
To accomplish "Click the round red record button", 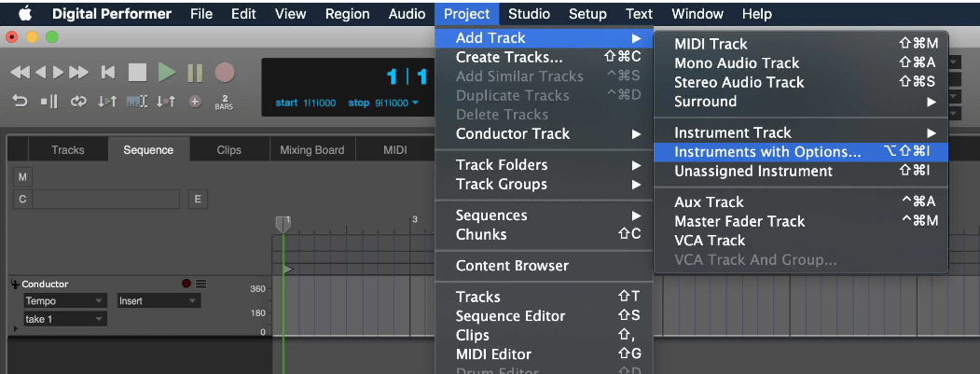I will (225, 73).
